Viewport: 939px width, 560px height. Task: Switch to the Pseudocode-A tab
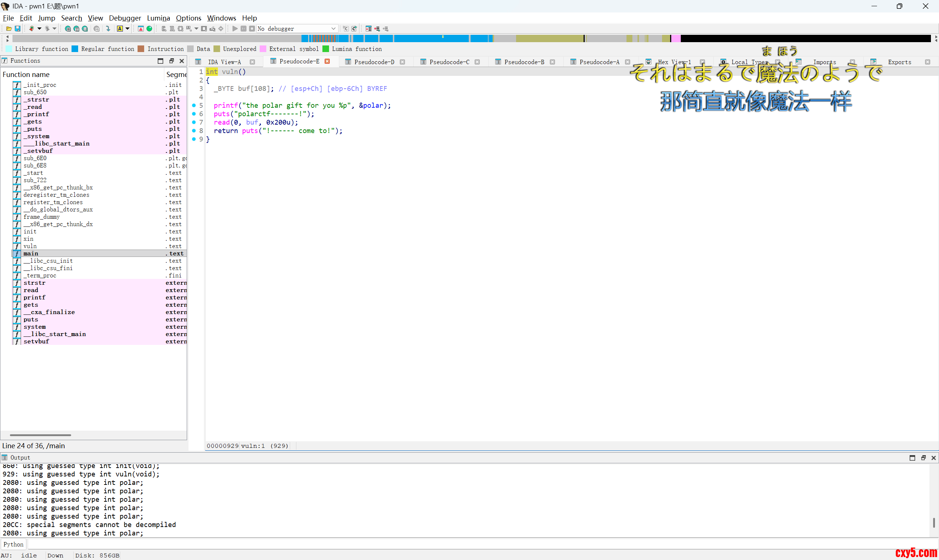(599, 62)
